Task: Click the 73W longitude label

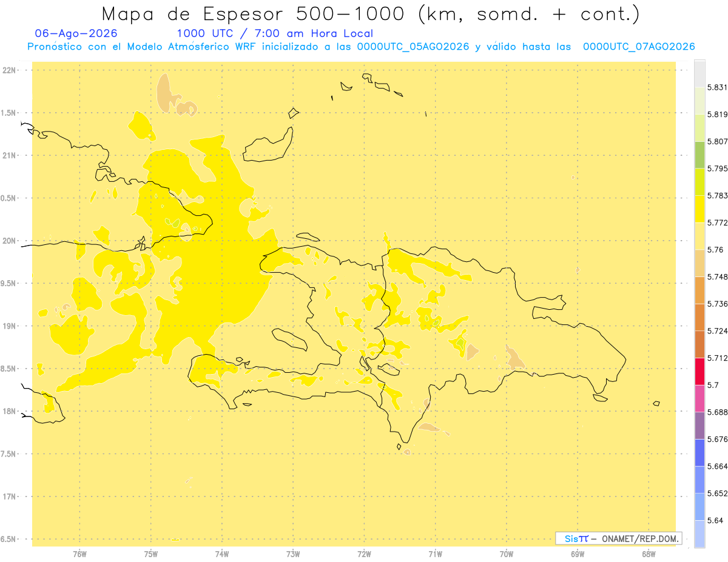Action: 293,554
